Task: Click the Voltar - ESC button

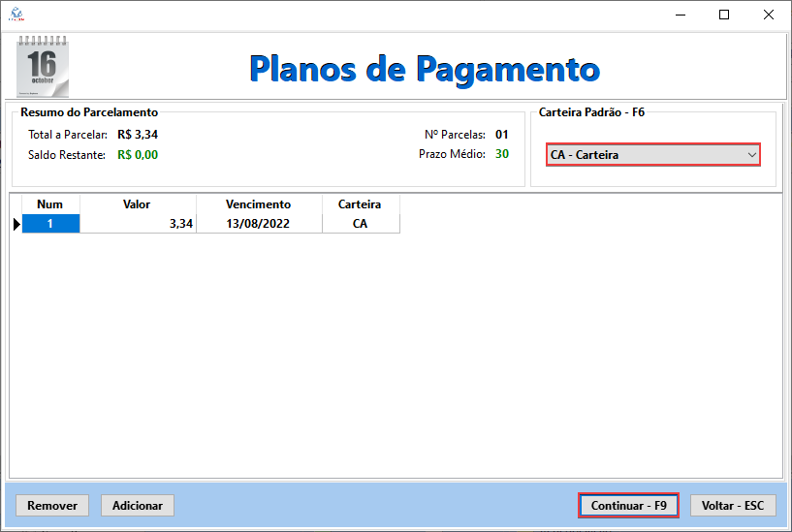Action: pyautogui.click(x=733, y=505)
